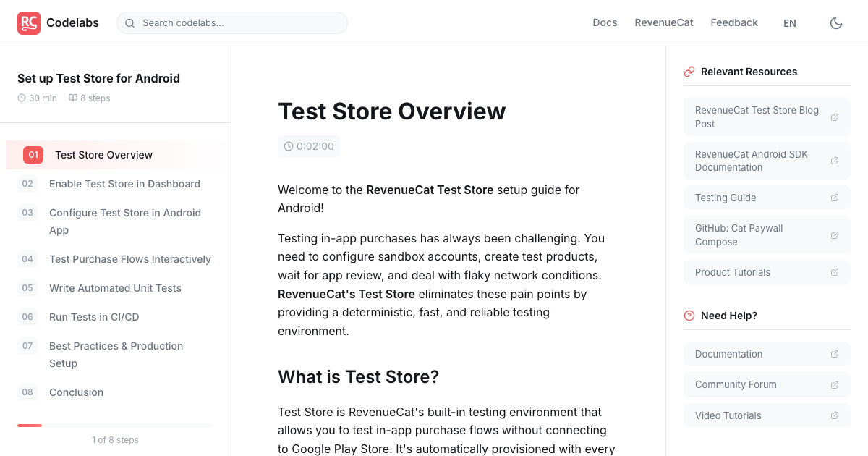
Task: Go to RevenueCat site link
Action: [x=664, y=22]
